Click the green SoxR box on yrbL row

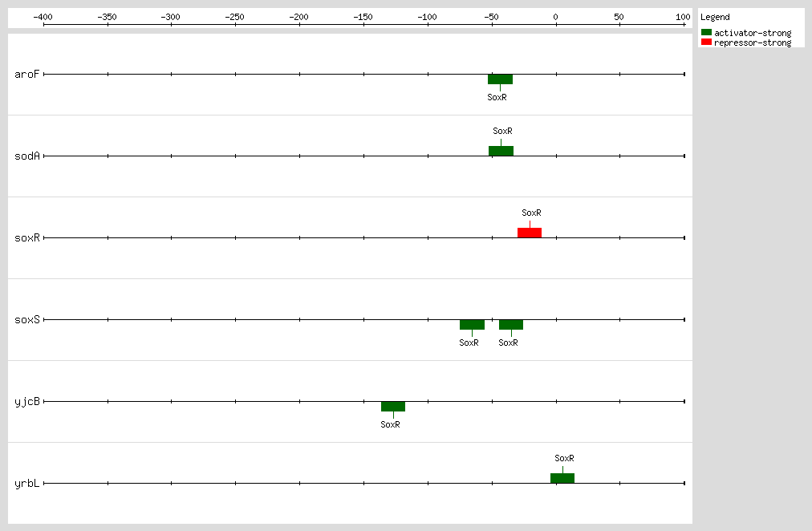point(562,478)
